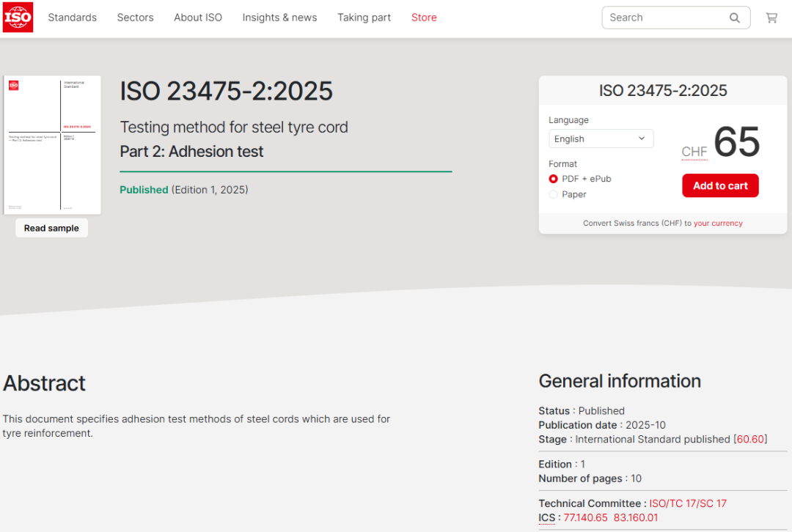This screenshot has height=532, width=792.
Task: Open the stage code 60.60 link
Action: [751, 439]
